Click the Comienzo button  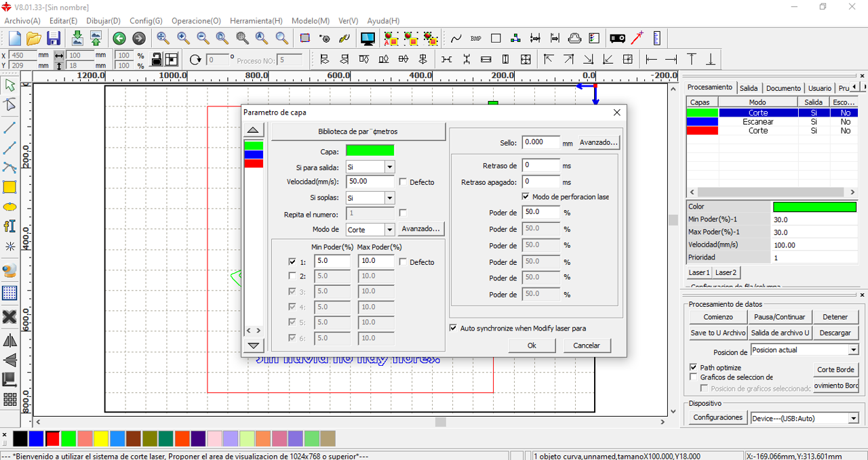point(718,317)
